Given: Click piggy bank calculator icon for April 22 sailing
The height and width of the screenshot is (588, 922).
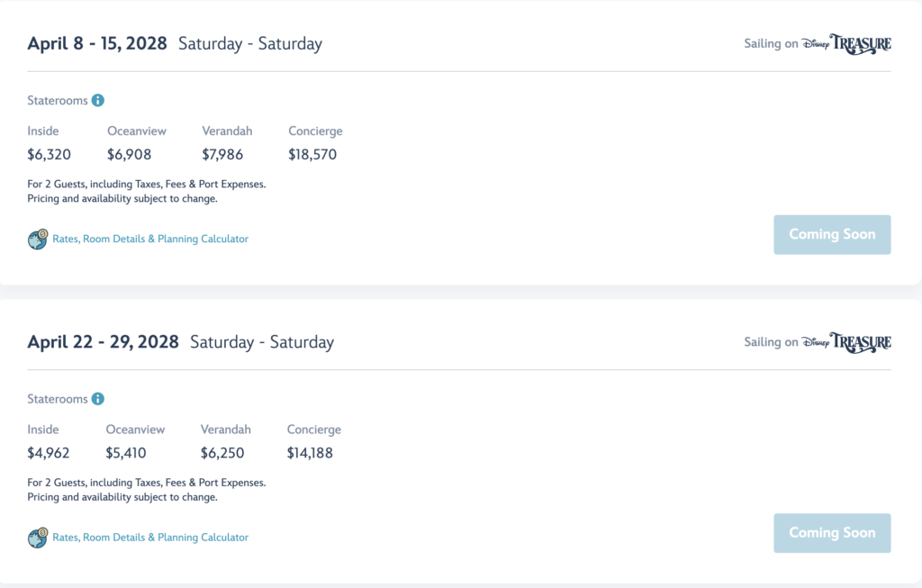Looking at the screenshot, I should pyautogui.click(x=38, y=538).
